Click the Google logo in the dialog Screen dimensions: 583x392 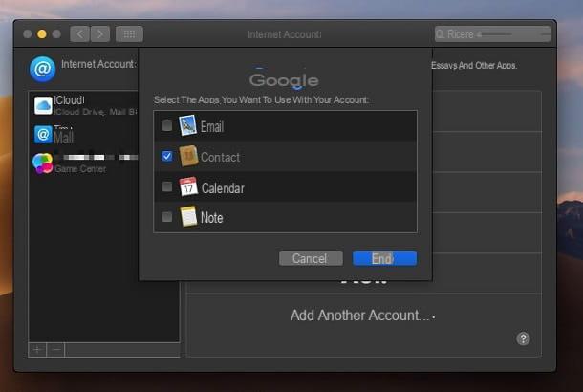click(x=284, y=80)
